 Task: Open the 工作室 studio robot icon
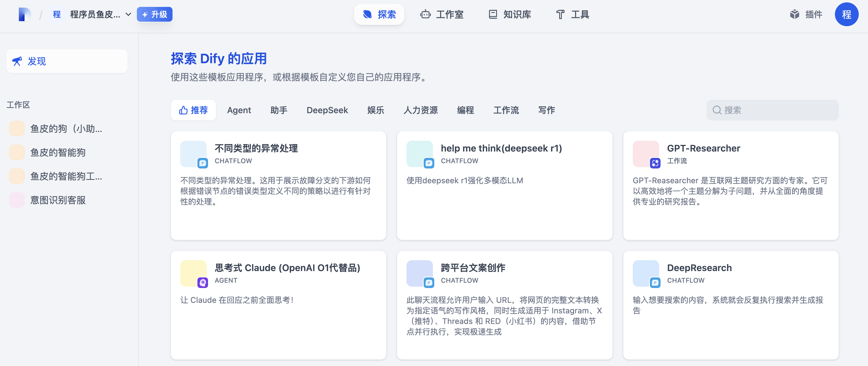point(425,15)
